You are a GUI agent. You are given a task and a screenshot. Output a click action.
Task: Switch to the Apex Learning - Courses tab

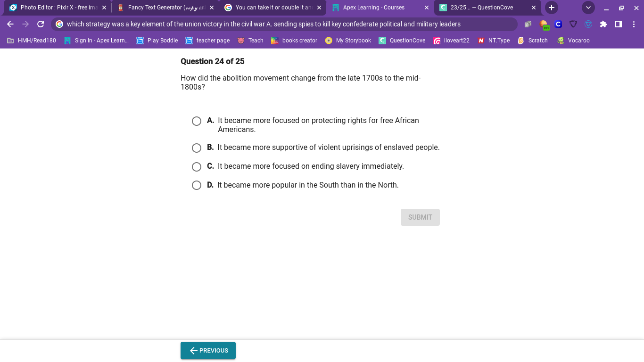[x=380, y=8]
